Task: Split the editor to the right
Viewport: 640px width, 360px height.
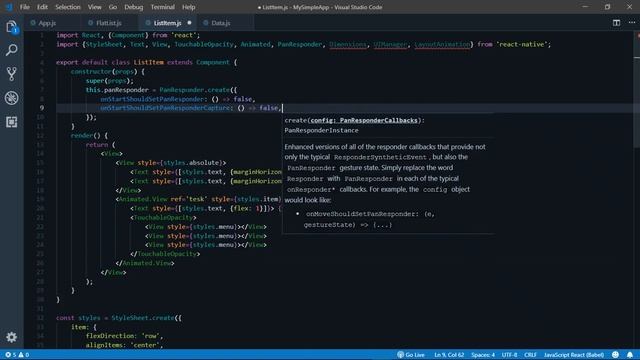Action: click(x=616, y=23)
